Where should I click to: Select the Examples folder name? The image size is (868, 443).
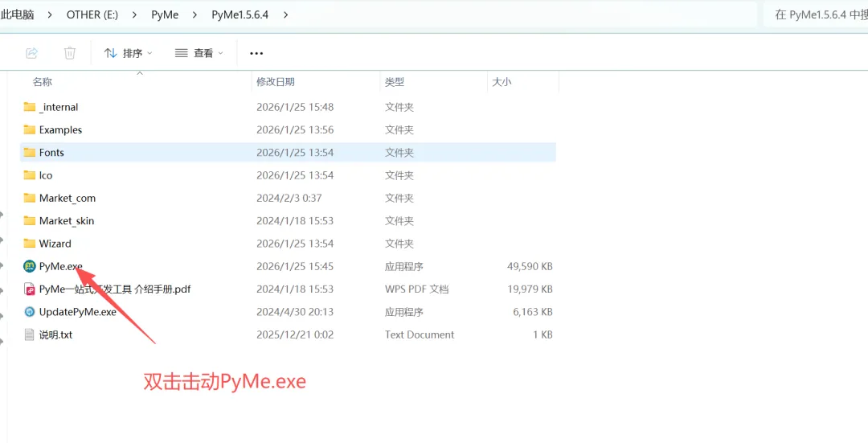click(60, 129)
